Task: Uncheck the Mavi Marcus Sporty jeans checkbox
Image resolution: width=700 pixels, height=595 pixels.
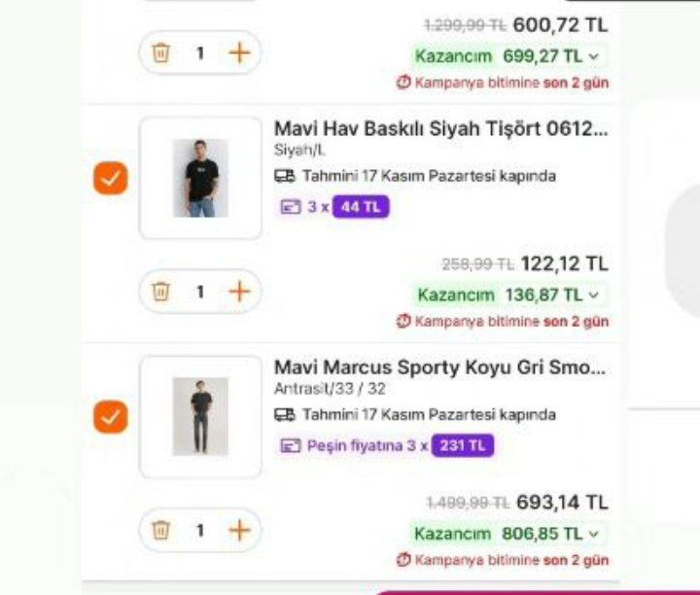Action: tap(111, 417)
